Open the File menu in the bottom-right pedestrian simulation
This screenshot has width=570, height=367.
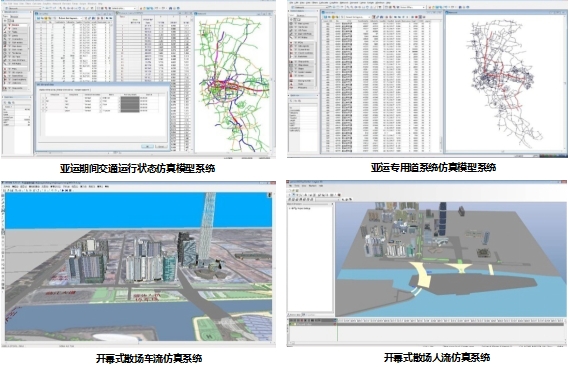[291, 185]
